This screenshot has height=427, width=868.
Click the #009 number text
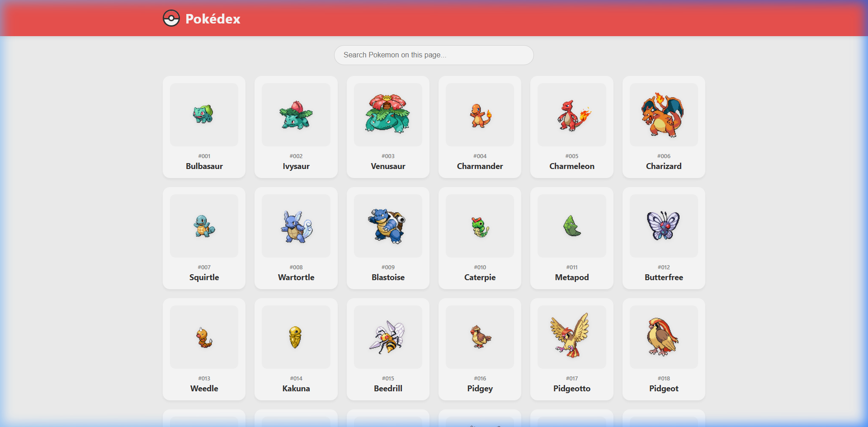pyautogui.click(x=388, y=267)
